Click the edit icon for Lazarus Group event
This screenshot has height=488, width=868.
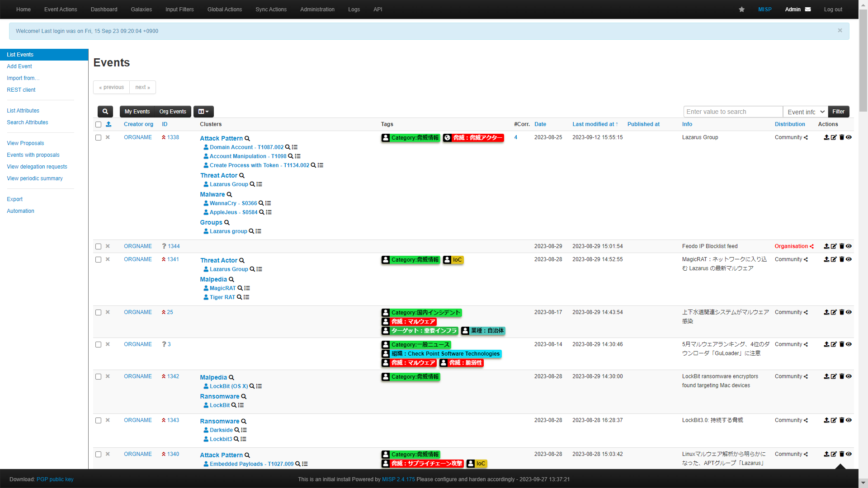(834, 137)
